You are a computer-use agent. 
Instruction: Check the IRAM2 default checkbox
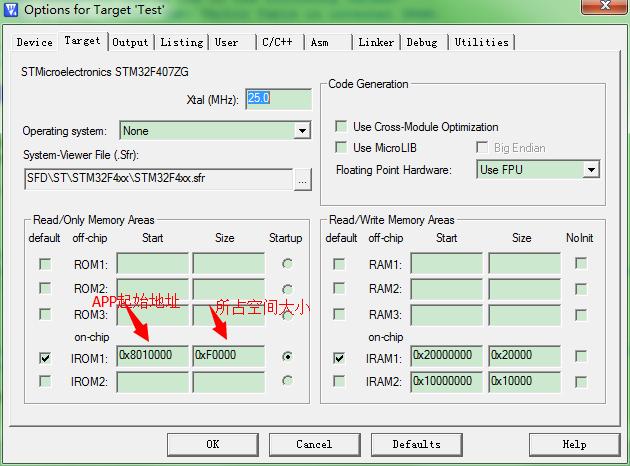click(339, 381)
